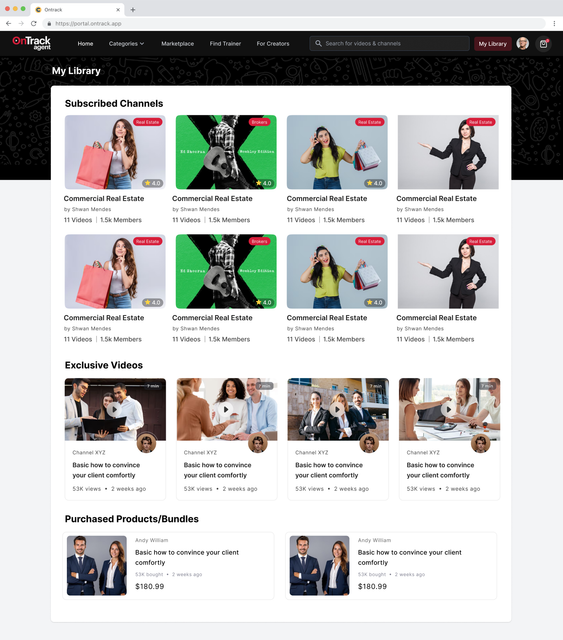Open the left purchased product thumbnail
563x640 pixels.
coord(97,566)
